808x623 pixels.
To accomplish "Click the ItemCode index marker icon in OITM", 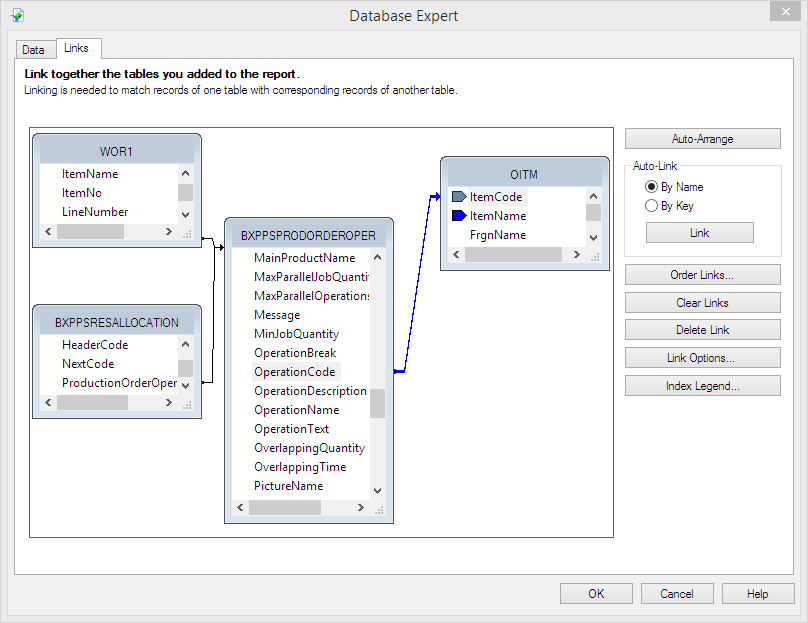I will (x=459, y=197).
